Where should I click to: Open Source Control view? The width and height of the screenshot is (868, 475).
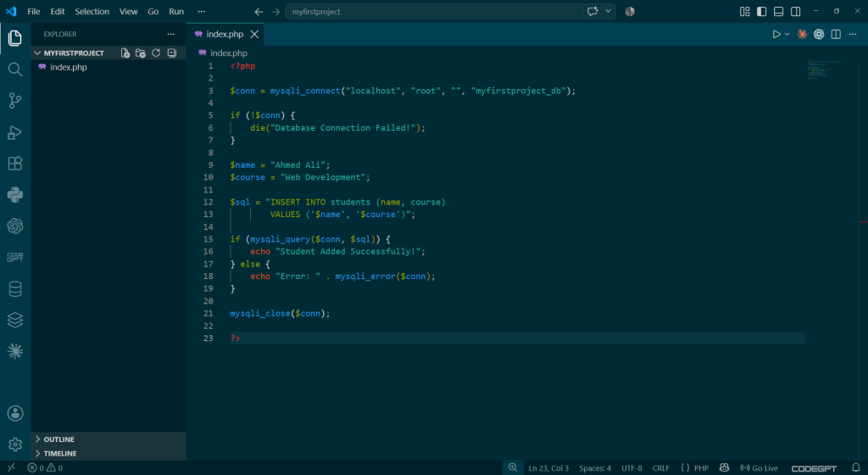[15, 100]
